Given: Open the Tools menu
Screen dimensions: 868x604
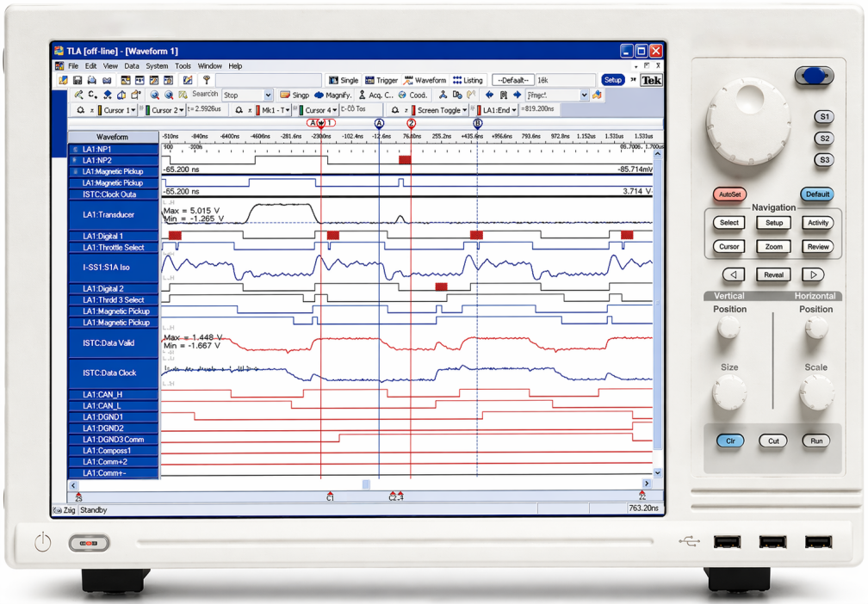Looking at the screenshot, I should (183, 65).
